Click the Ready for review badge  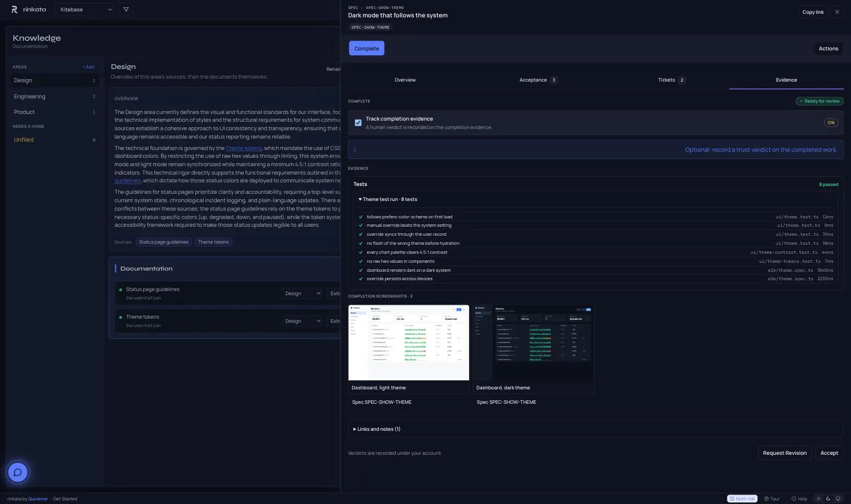click(x=820, y=101)
